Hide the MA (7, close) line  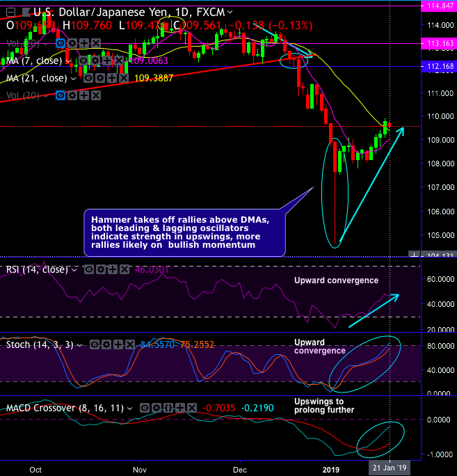83,61
